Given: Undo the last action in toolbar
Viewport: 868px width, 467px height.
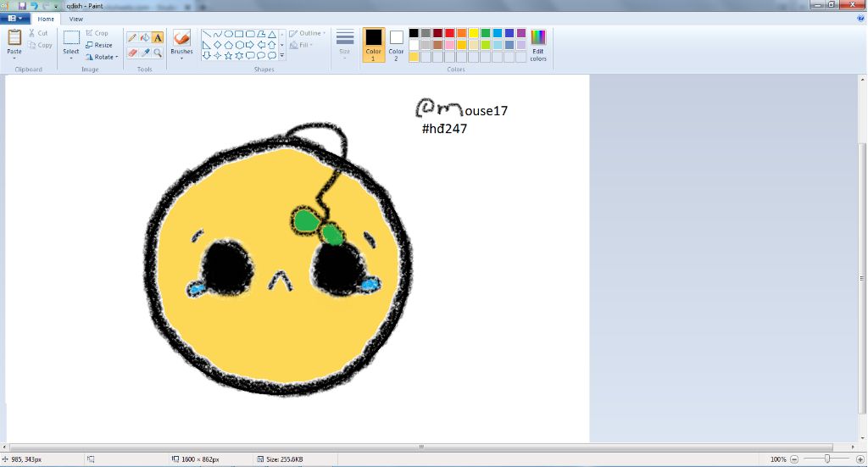Looking at the screenshot, I should (34, 6).
